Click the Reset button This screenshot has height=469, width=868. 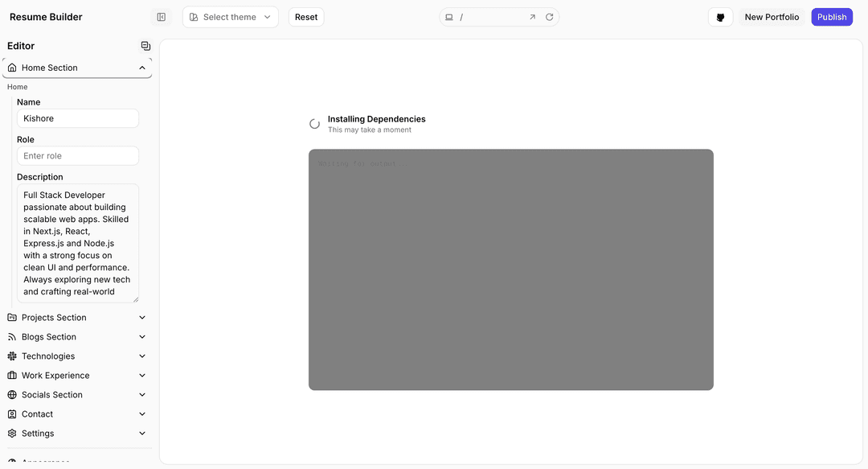(x=306, y=17)
